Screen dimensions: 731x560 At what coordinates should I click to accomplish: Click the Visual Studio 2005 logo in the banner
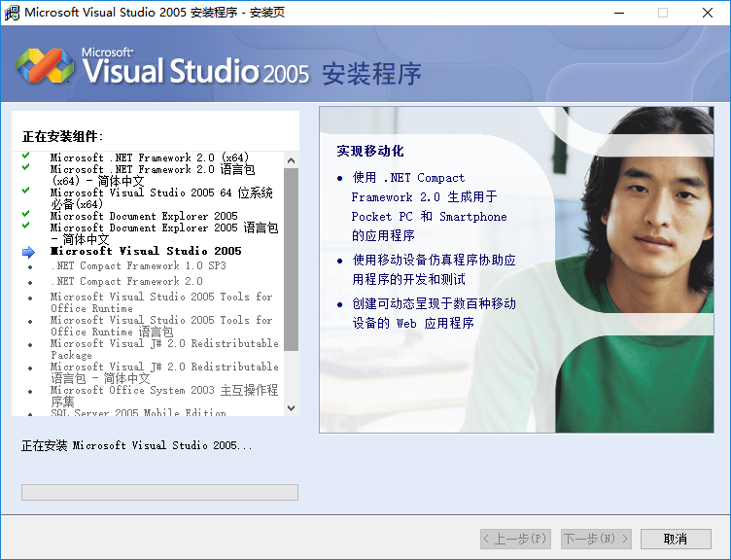pos(162,67)
